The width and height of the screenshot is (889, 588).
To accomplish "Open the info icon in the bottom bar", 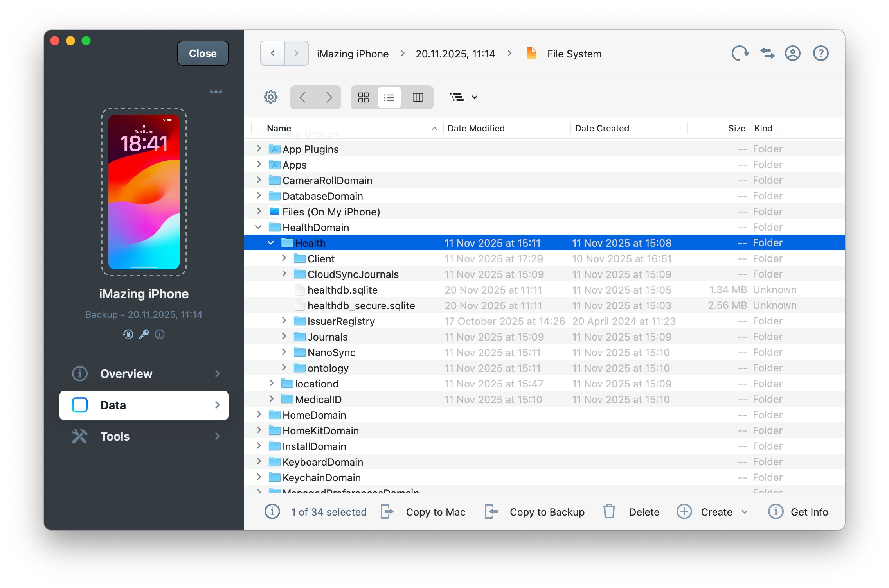I will tap(272, 512).
